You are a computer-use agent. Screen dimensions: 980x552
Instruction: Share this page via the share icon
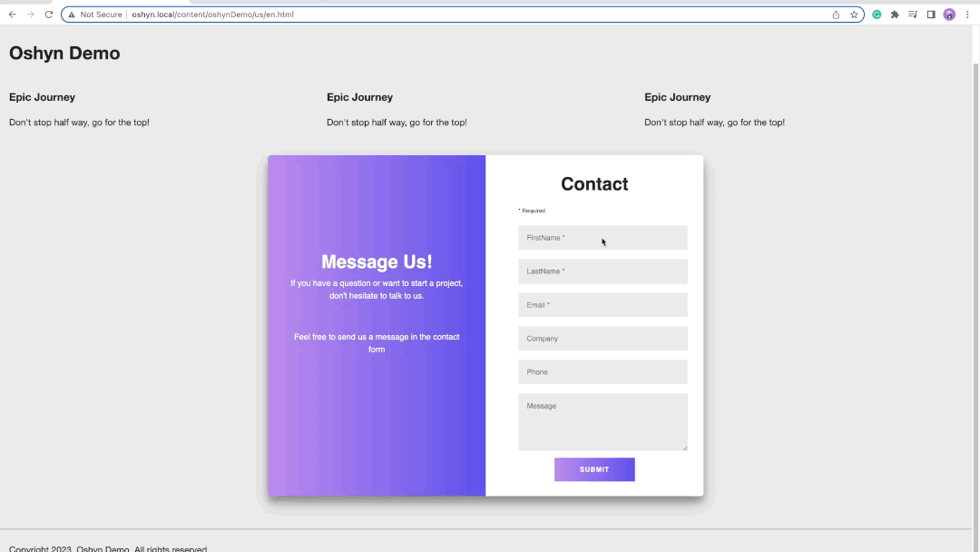836,15
